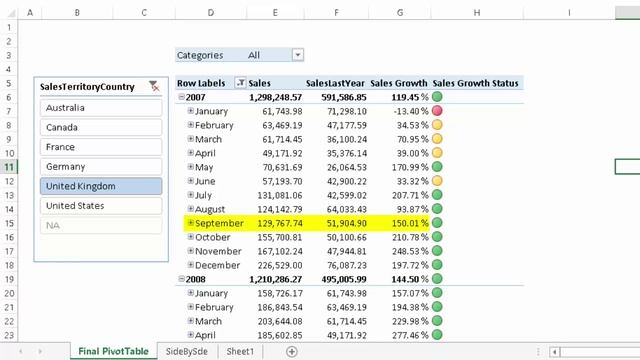The image size is (640, 360).
Task: Expand the October row
Action: pyautogui.click(x=190, y=236)
